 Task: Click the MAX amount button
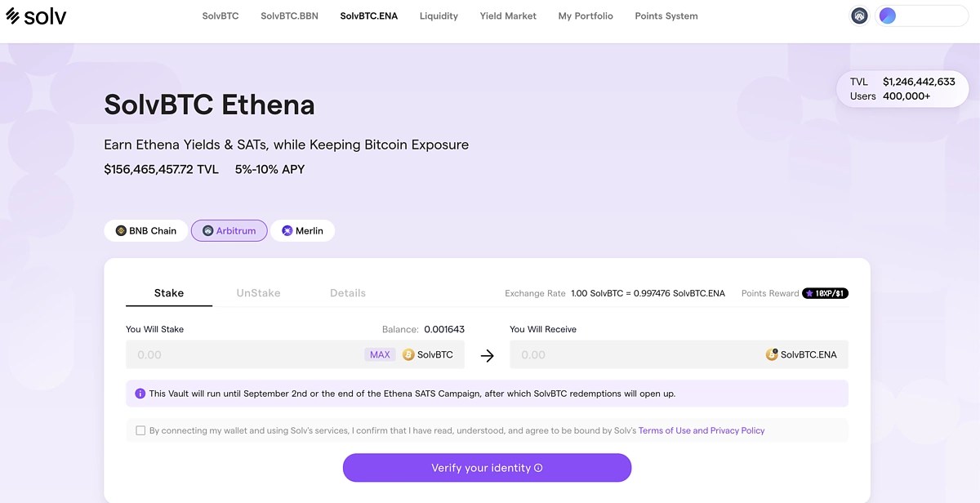pyautogui.click(x=380, y=355)
